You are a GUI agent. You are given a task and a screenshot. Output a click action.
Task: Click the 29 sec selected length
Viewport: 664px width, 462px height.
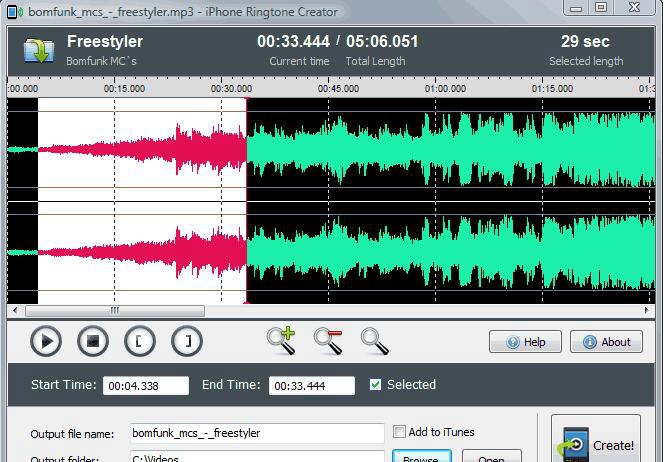coord(586,41)
